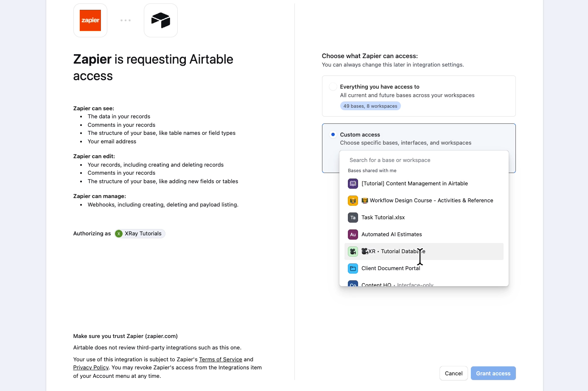The width and height of the screenshot is (588, 391).
Task: Choose Workflow Design Course base from list
Action: [424, 201]
